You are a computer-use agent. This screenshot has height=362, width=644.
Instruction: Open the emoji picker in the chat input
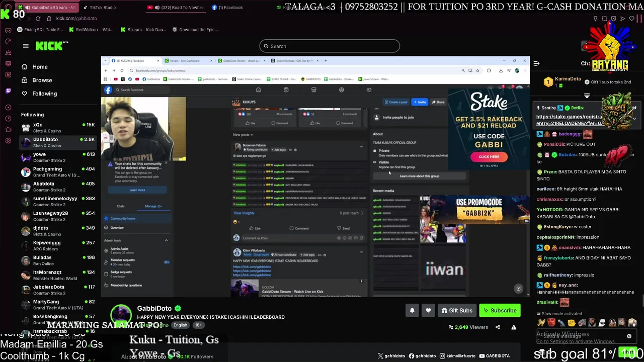click(629, 336)
